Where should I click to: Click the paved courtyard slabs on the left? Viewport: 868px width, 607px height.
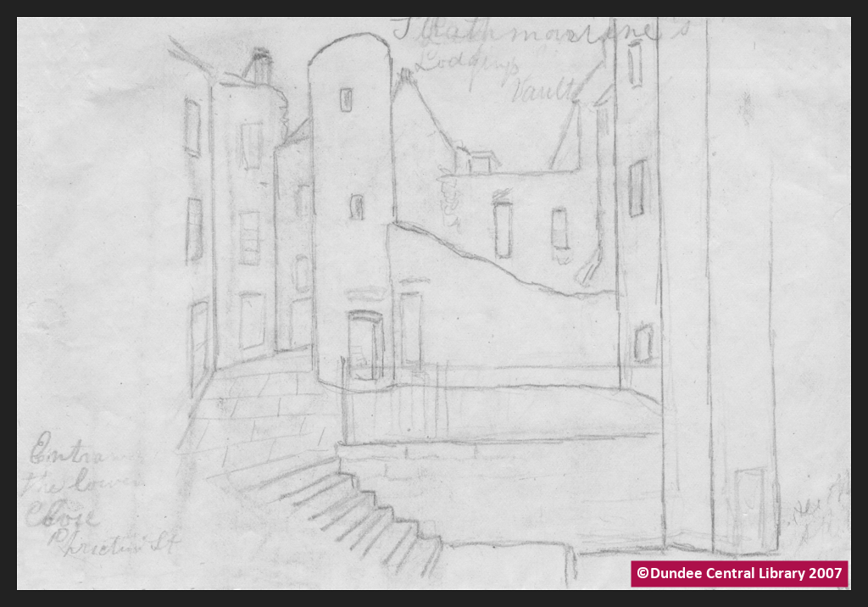[254, 415]
